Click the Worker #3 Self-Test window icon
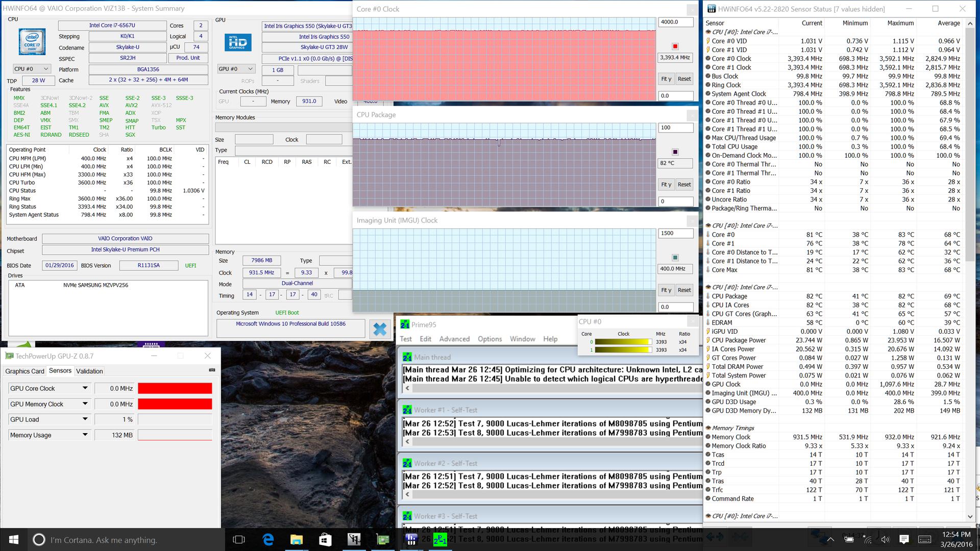 click(x=407, y=516)
